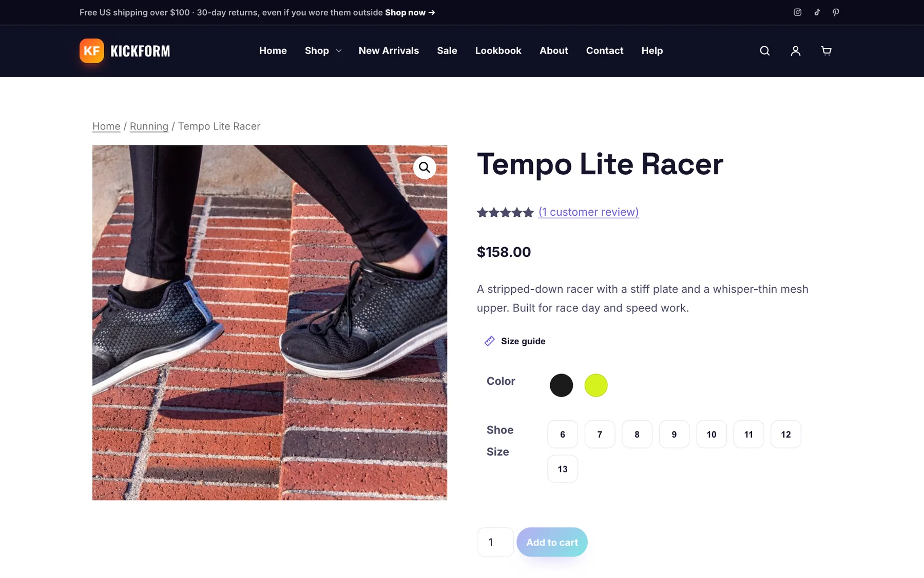Open the 1 customer review link
The width and height of the screenshot is (924, 578).
(x=589, y=212)
